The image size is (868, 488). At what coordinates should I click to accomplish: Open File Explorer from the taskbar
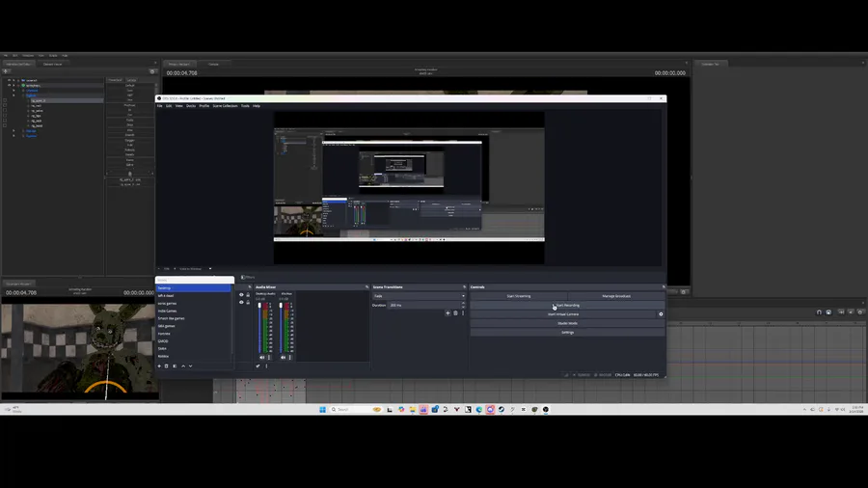[x=413, y=410]
